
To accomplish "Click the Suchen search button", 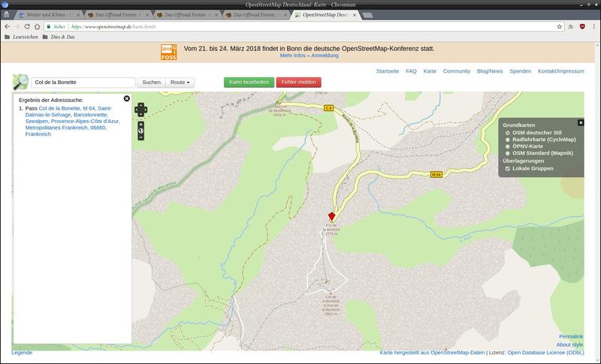I will 152,83.
